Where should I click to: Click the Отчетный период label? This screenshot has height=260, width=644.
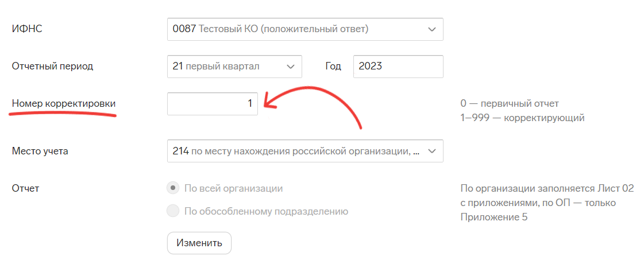click(x=52, y=66)
